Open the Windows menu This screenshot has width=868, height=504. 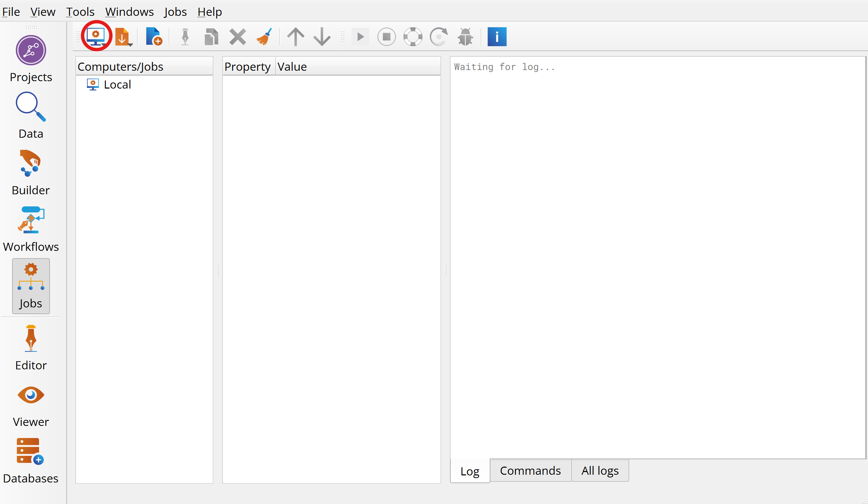click(130, 12)
